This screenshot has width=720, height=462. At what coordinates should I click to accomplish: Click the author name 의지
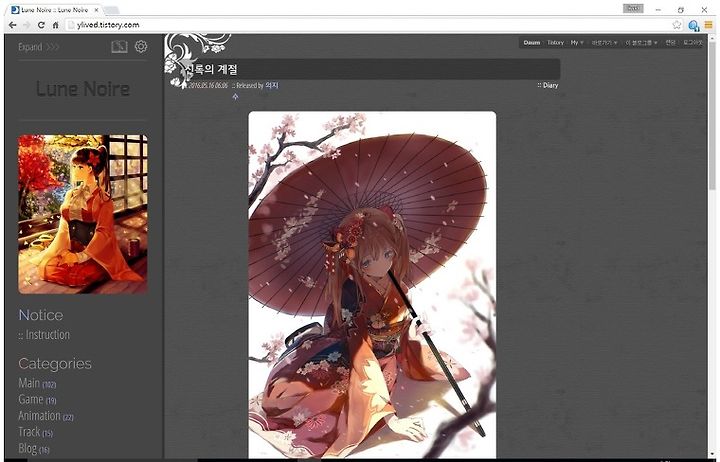pyautogui.click(x=272, y=85)
